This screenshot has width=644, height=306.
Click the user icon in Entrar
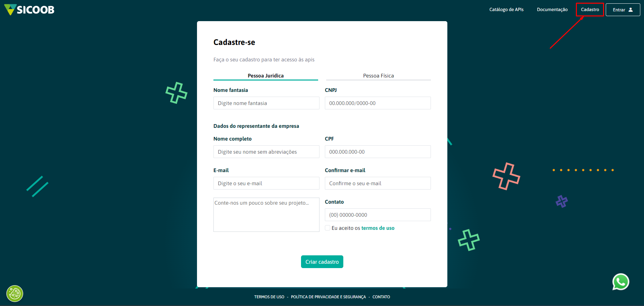coord(631,10)
